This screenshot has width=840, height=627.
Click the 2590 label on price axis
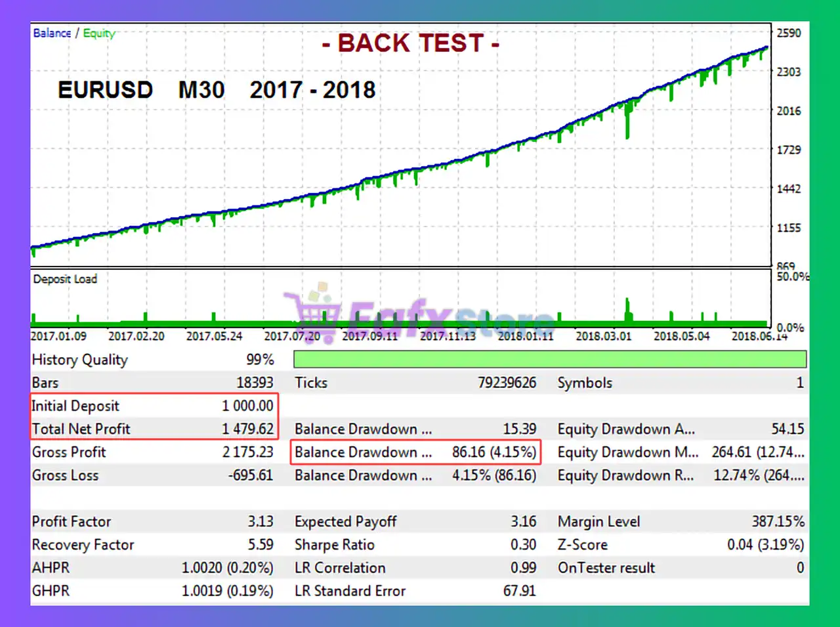(788, 33)
